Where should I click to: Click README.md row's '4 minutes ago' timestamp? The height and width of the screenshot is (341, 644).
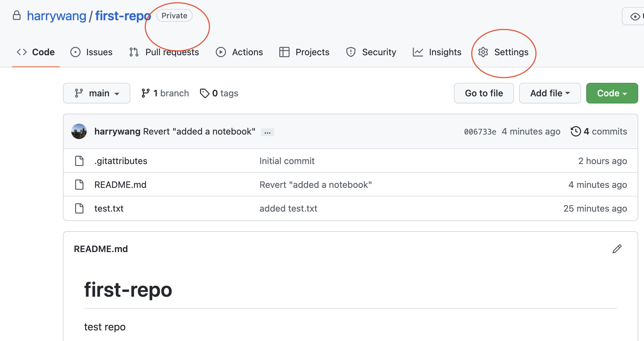pyautogui.click(x=598, y=185)
